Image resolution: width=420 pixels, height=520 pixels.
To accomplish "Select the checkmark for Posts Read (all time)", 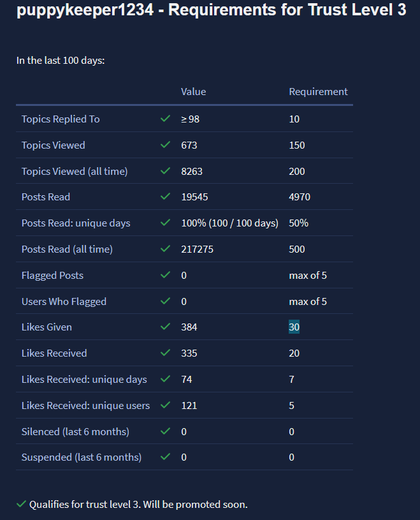I will (x=166, y=249).
